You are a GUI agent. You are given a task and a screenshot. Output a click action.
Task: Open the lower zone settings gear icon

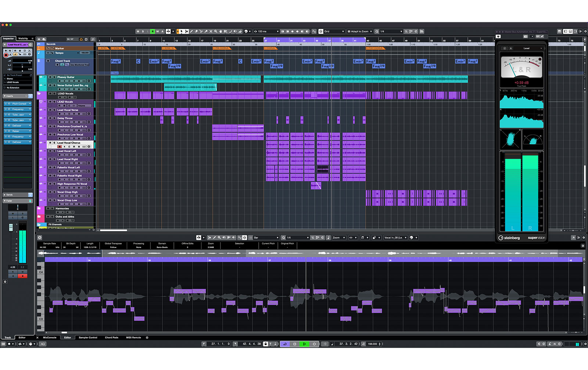pos(147,337)
